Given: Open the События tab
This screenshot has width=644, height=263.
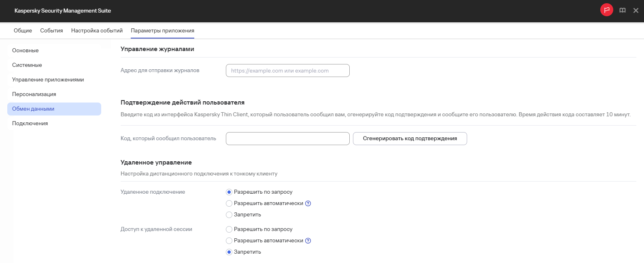Looking at the screenshot, I should [x=51, y=30].
